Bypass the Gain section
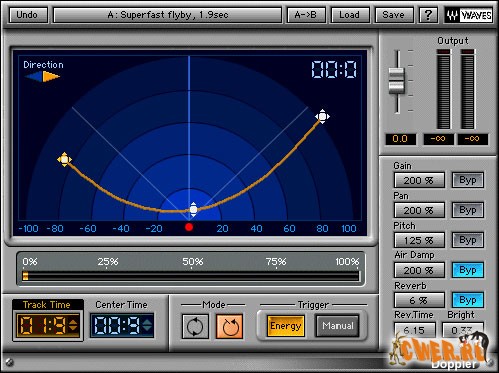 (468, 180)
